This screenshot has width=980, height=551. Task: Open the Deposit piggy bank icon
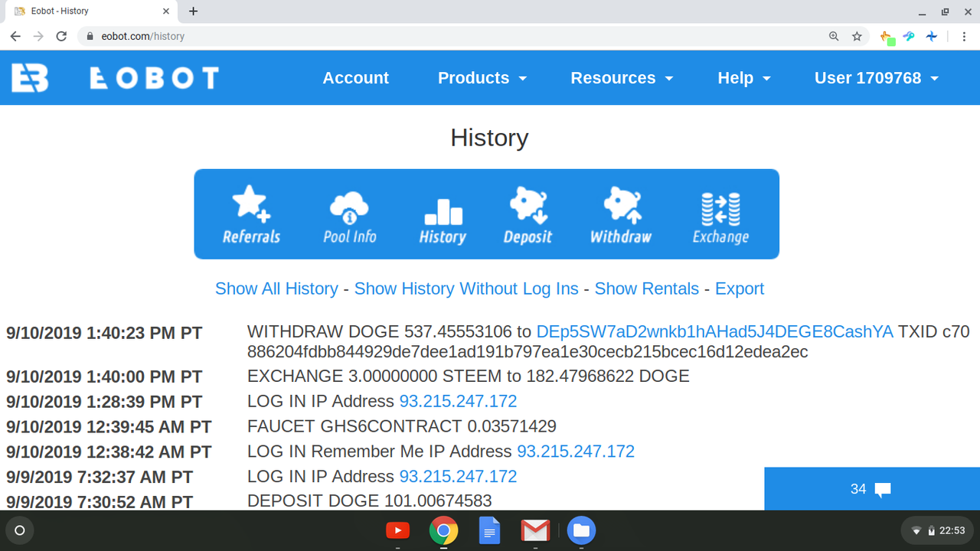tap(528, 214)
